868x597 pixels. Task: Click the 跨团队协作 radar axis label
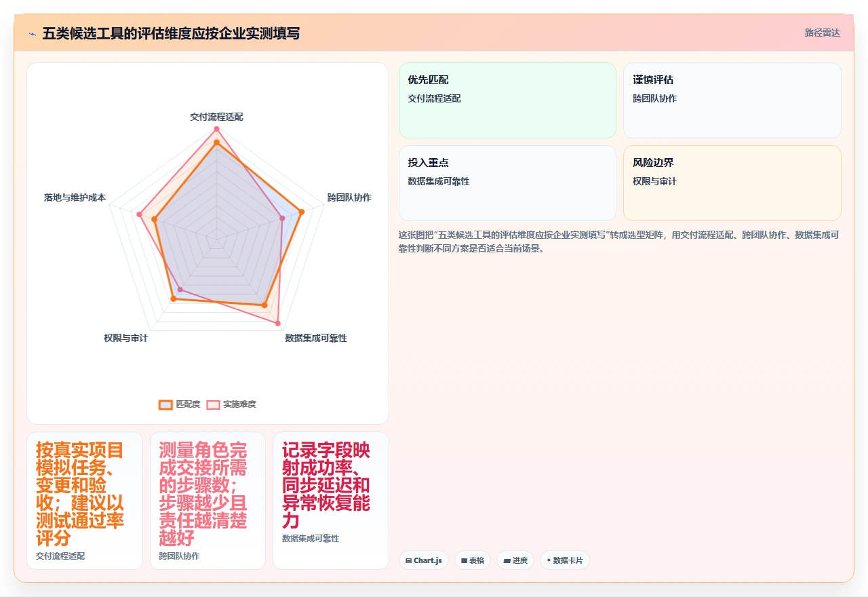(349, 197)
